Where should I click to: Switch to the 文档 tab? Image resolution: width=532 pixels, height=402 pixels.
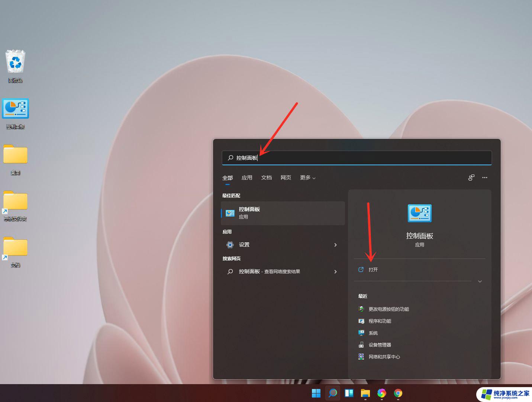pos(267,178)
